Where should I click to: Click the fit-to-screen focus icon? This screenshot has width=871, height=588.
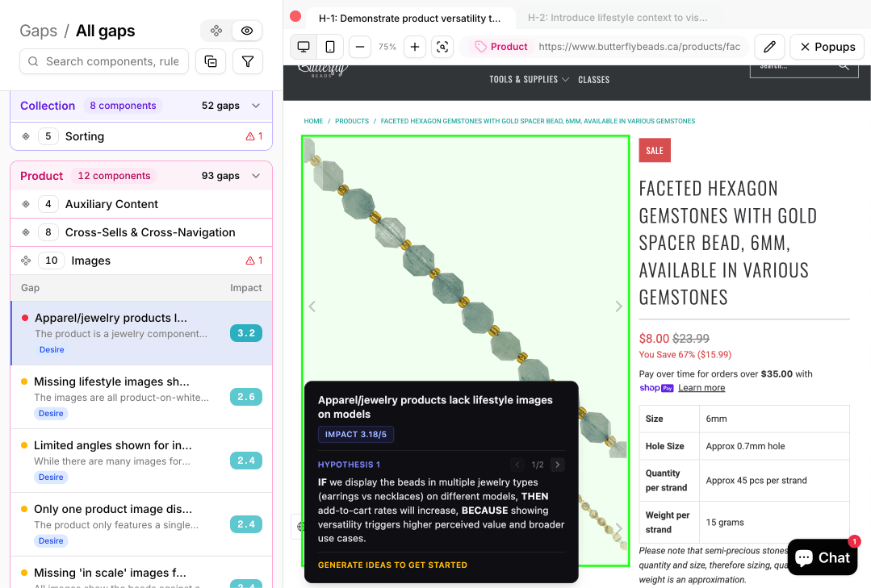pyautogui.click(x=442, y=47)
